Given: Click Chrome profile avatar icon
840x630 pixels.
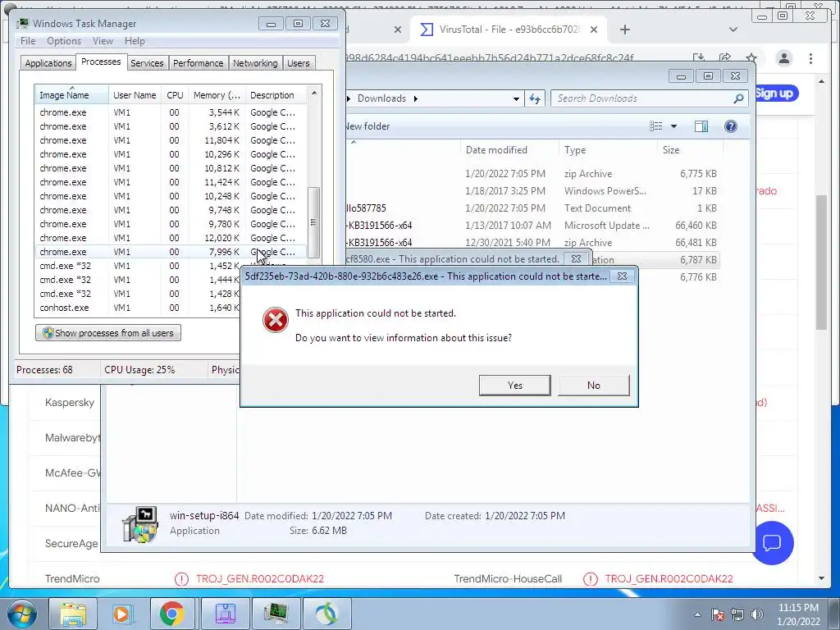Looking at the screenshot, I should 783,58.
